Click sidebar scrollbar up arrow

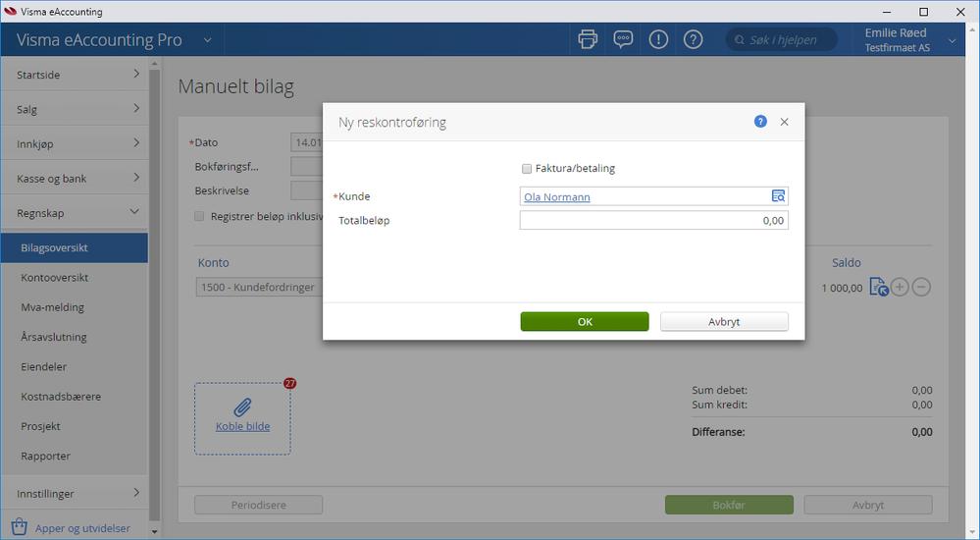click(155, 63)
